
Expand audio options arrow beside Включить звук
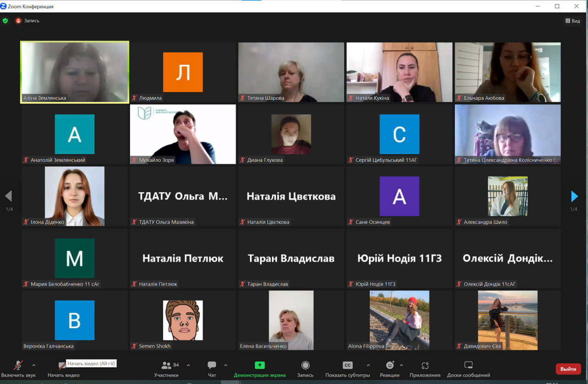(x=34, y=365)
